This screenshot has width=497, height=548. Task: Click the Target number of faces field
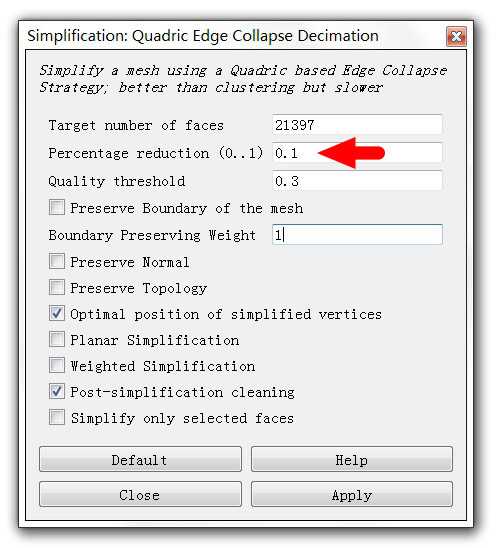click(357, 124)
